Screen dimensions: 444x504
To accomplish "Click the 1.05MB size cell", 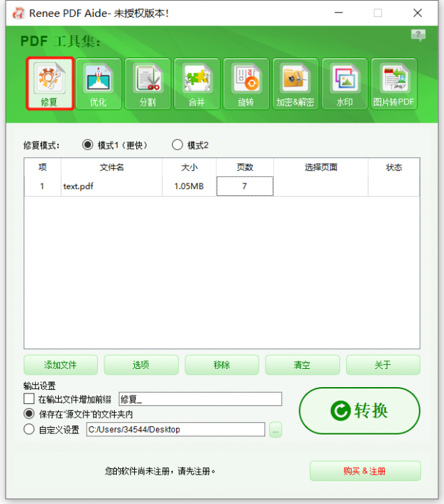I will [x=189, y=186].
